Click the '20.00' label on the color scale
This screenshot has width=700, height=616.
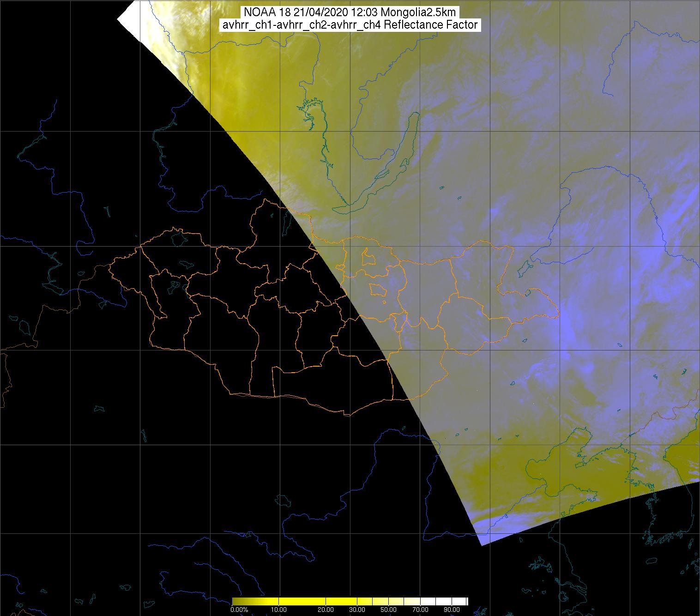coord(326,610)
